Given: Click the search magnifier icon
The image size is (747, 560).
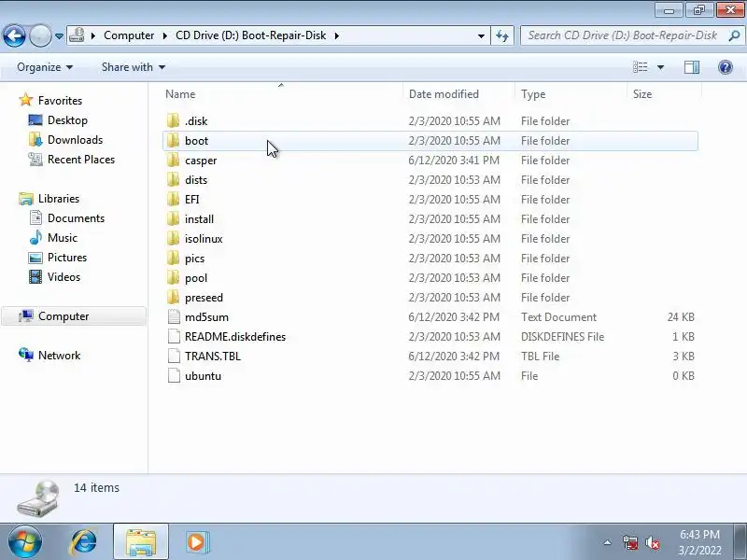Looking at the screenshot, I should [735, 35].
